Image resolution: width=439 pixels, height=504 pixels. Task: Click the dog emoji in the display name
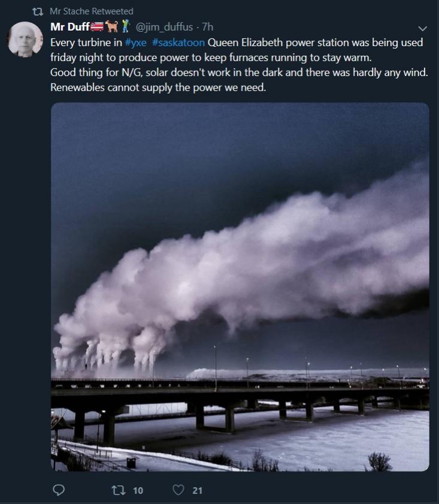click(x=111, y=27)
